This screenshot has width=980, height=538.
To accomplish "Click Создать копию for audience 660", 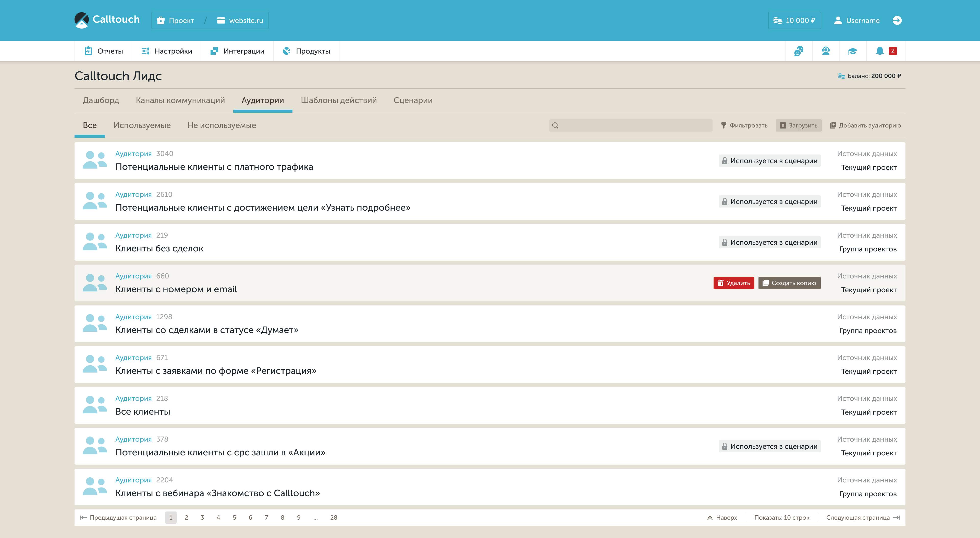I will 789,283.
